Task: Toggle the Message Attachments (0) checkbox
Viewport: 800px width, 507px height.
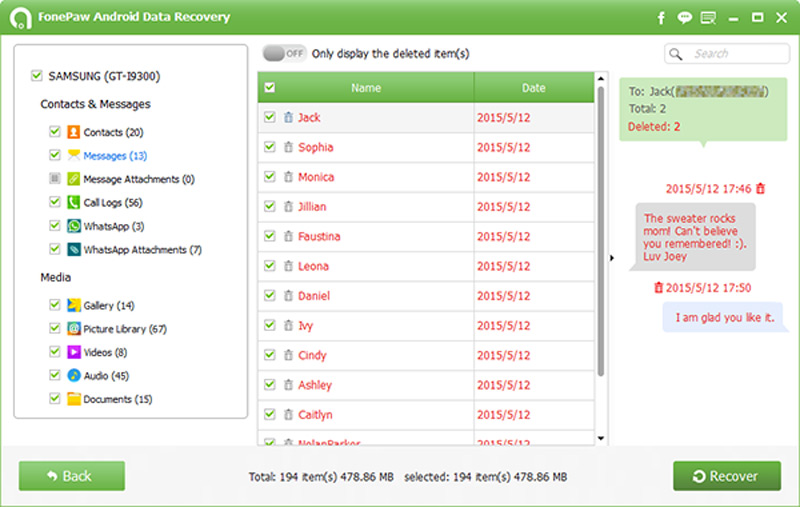Action: 55,178
